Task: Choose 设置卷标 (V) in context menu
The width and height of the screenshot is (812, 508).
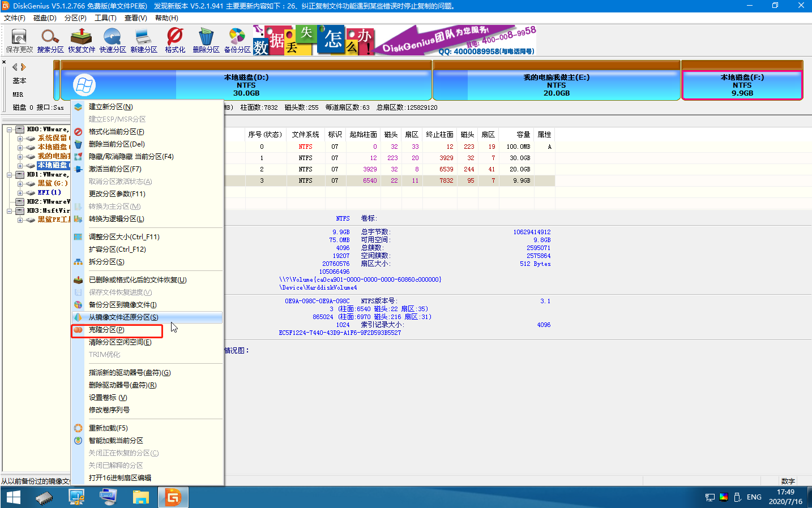Action: point(147,398)
